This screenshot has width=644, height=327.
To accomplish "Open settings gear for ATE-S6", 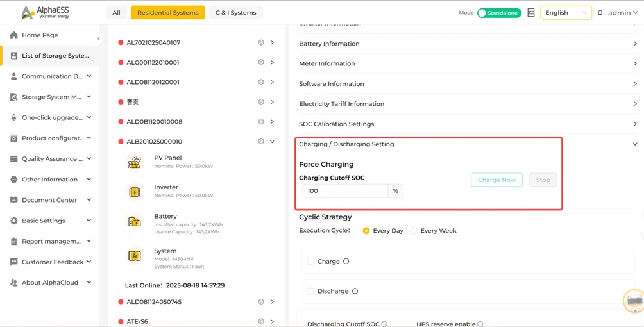I will pyautogui.click(x=261, y=321).
